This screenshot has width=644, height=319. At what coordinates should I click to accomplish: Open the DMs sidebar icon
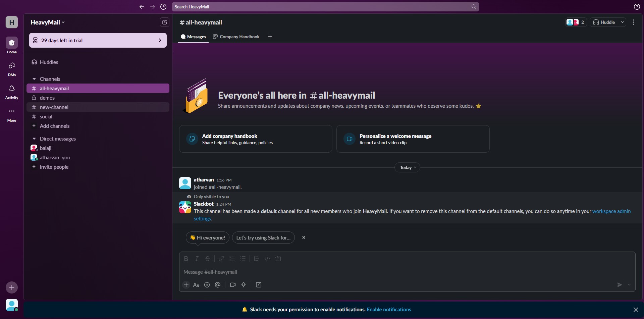coord(12,65)
